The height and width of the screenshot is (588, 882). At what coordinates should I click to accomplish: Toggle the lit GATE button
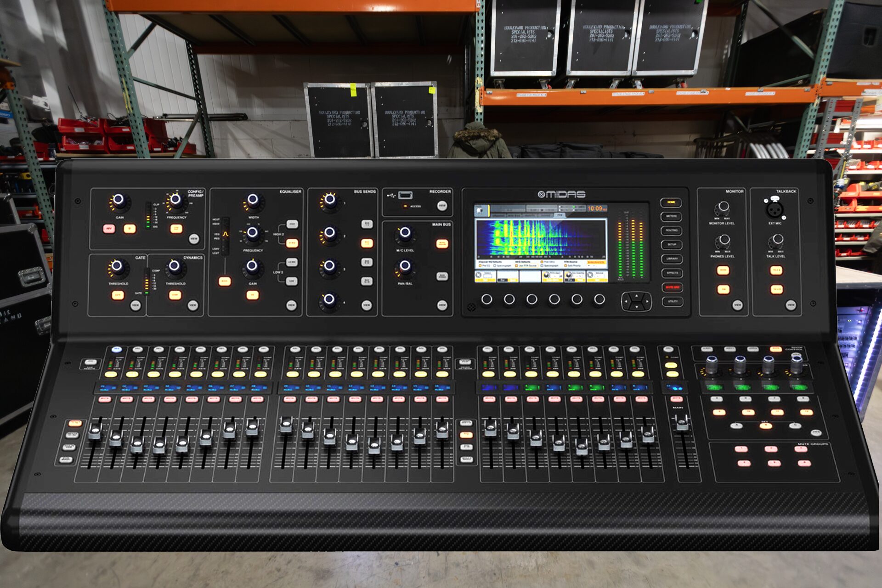118,295
